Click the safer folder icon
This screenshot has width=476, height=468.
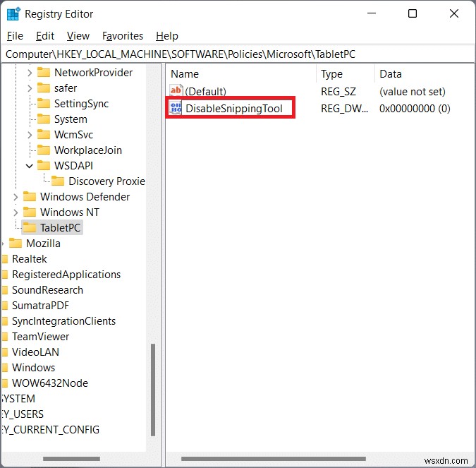44,88
